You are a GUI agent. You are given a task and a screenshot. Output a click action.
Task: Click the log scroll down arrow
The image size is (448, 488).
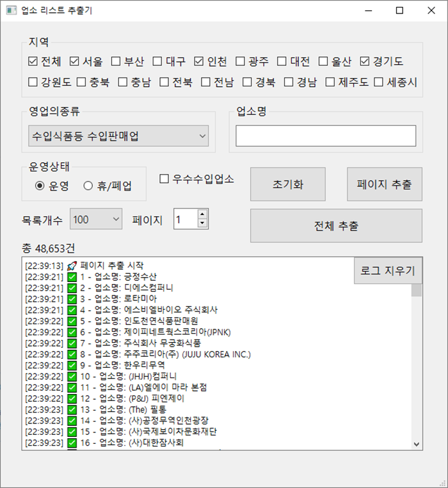coord(417,445)
